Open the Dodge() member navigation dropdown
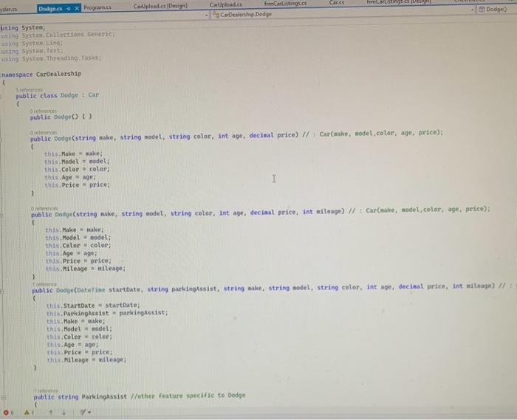The width and height of the screenshot is (517, 420). (496, 9)
